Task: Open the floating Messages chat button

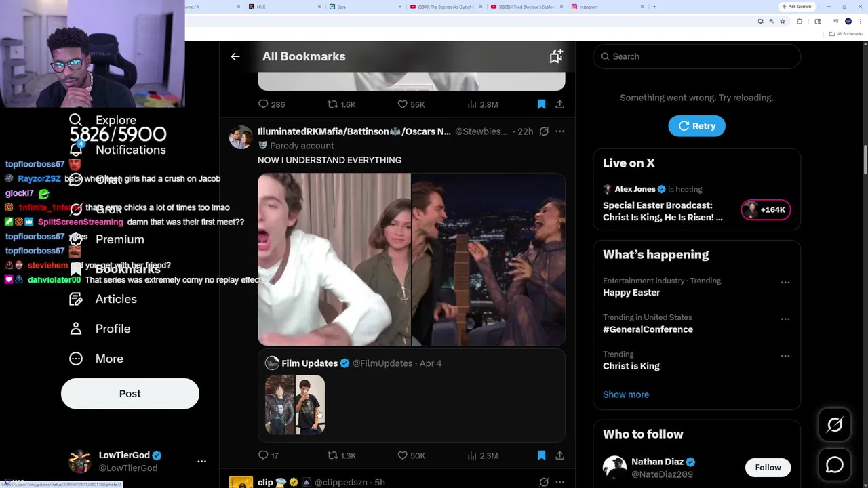Action: tap(835, 465)
